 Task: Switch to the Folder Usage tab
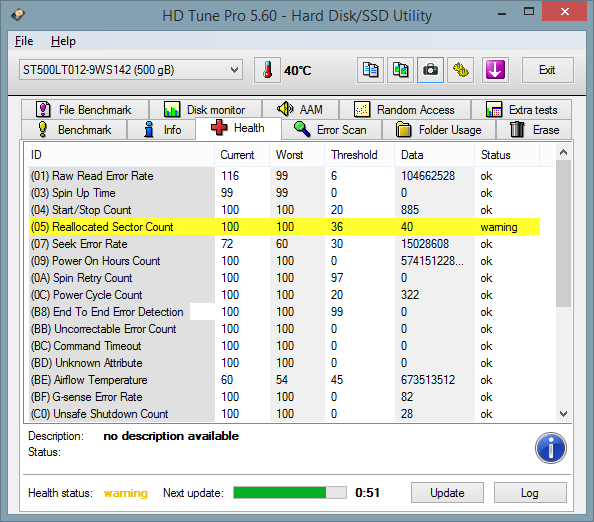point(439,130)
